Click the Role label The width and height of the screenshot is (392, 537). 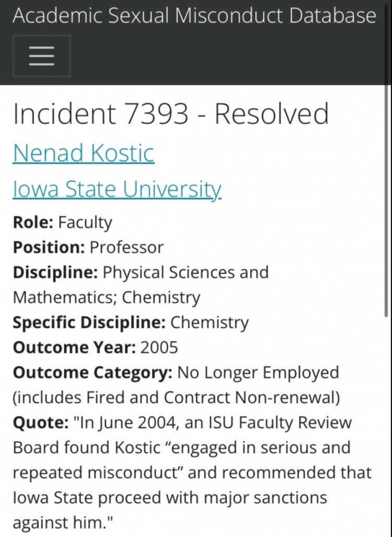coord(33,222)
